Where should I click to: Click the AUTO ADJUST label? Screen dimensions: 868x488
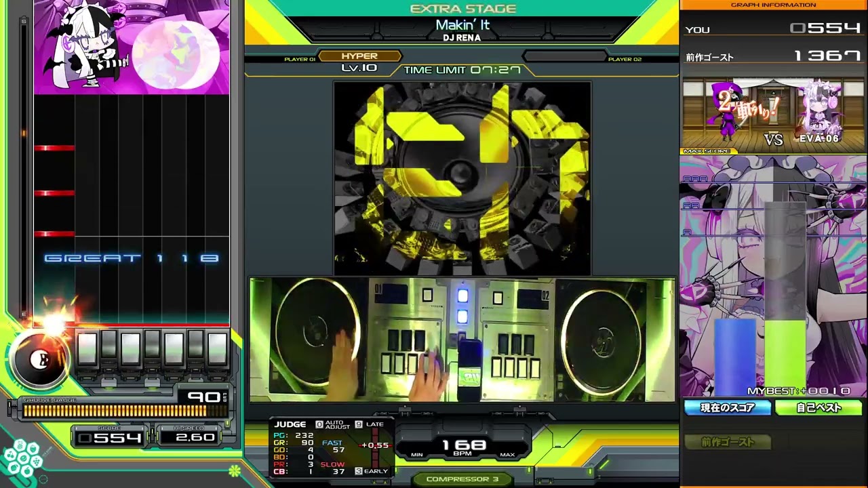pos(338,424)
